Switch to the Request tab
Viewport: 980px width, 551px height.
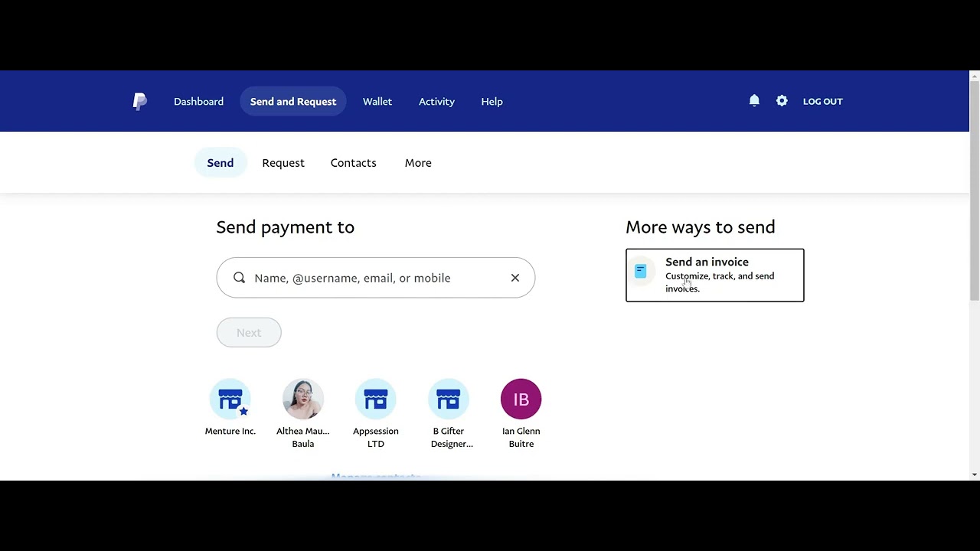click(x=283, y=162)
